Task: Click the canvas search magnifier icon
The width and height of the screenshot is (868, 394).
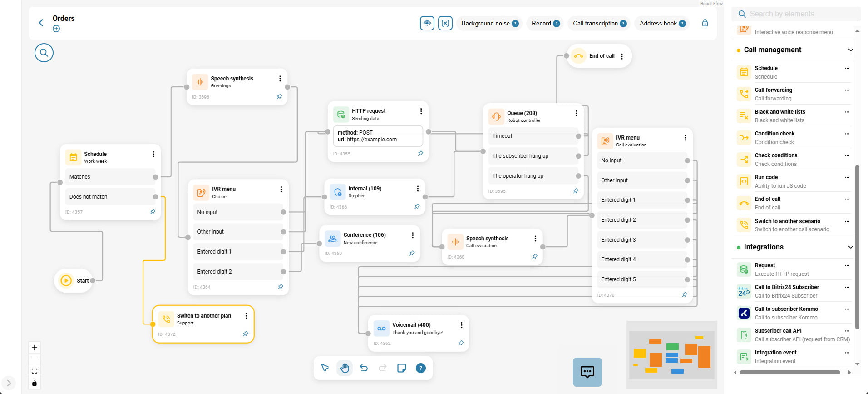Action: [x=44, y=53]
